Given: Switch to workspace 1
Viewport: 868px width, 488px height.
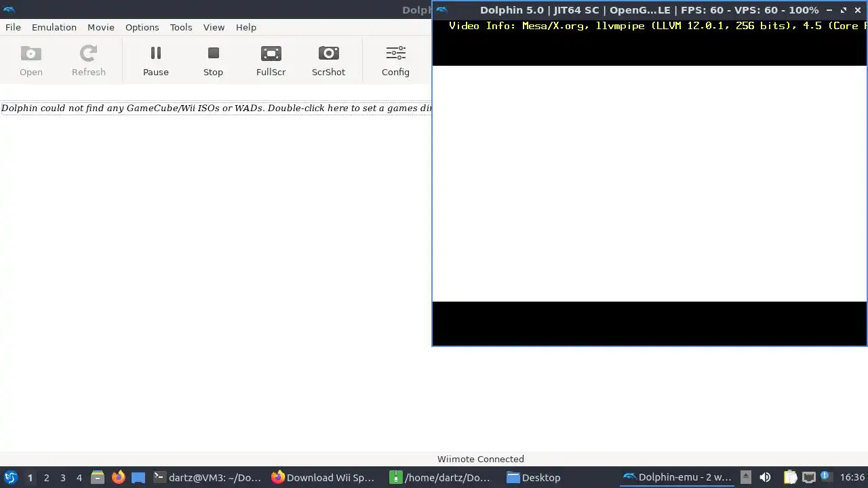Looking at the screenshot, I should pos(30,477).
